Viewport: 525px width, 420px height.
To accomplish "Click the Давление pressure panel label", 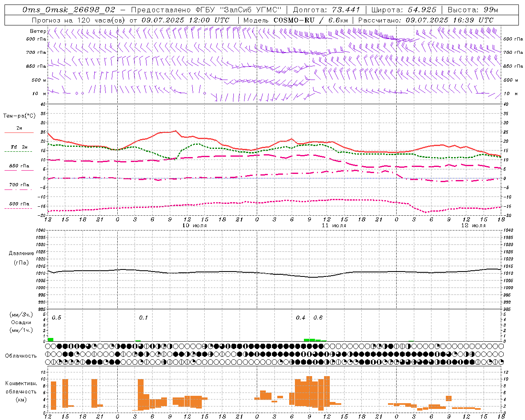I will (x=21, y=253).
